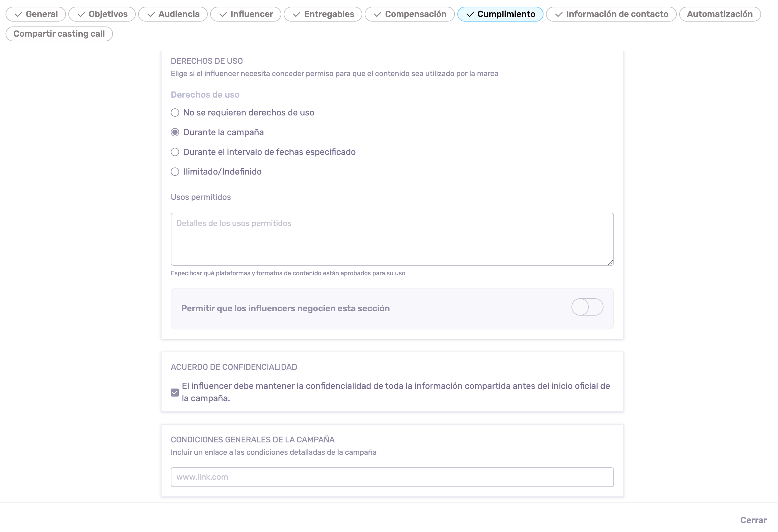
Task: Switch to the Compensación tab
Action: point(410,14)
